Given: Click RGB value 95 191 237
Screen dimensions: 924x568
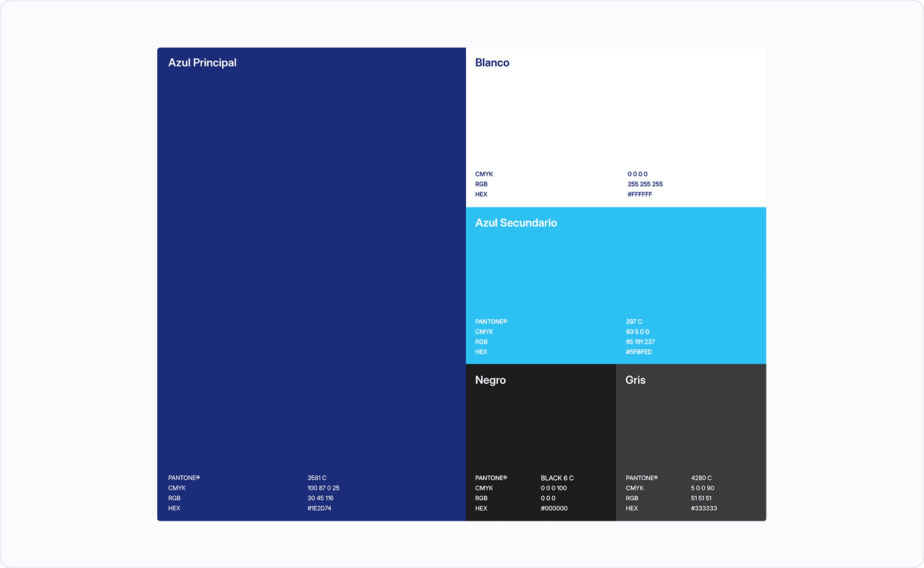Looking at the screenshot, I should point(640,341).
